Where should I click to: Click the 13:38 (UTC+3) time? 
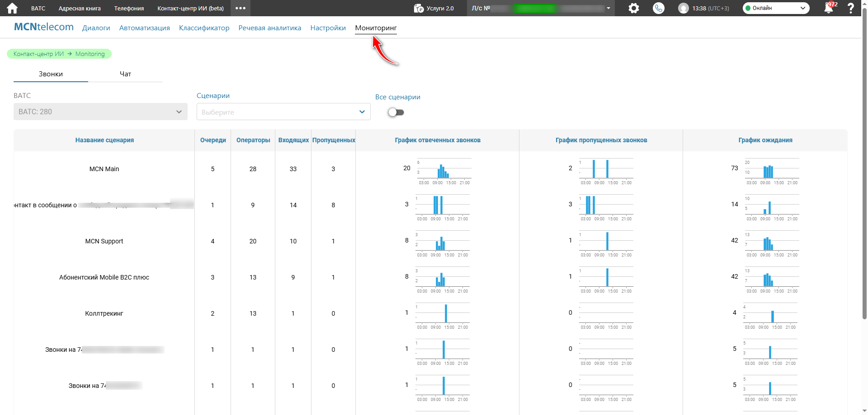(x=711, y=8)
